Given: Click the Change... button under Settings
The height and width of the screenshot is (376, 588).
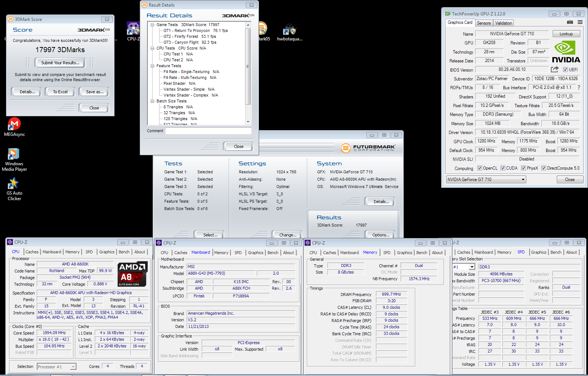Looking at the screenshot, I should point(288,235).
